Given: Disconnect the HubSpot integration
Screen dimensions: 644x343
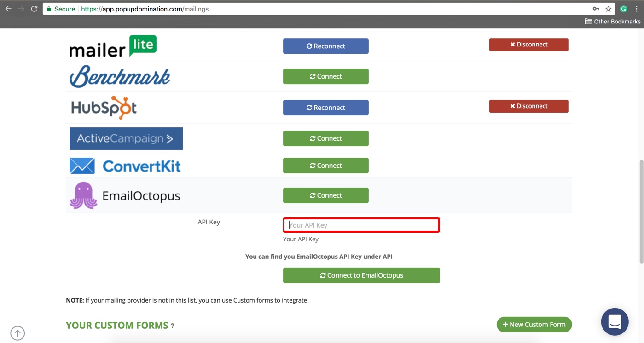Looking at the screenshot, I should click(x=528, y=106).
